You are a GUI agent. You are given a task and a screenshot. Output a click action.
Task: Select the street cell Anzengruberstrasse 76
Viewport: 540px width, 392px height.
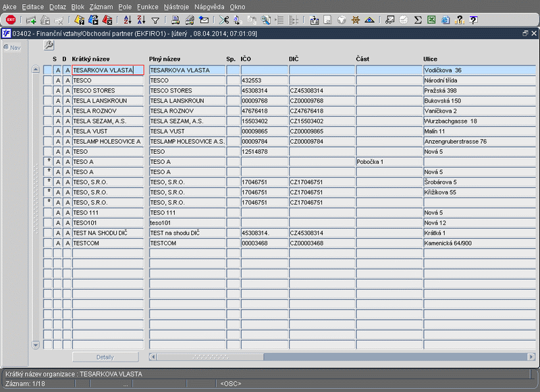click(479, 142)
